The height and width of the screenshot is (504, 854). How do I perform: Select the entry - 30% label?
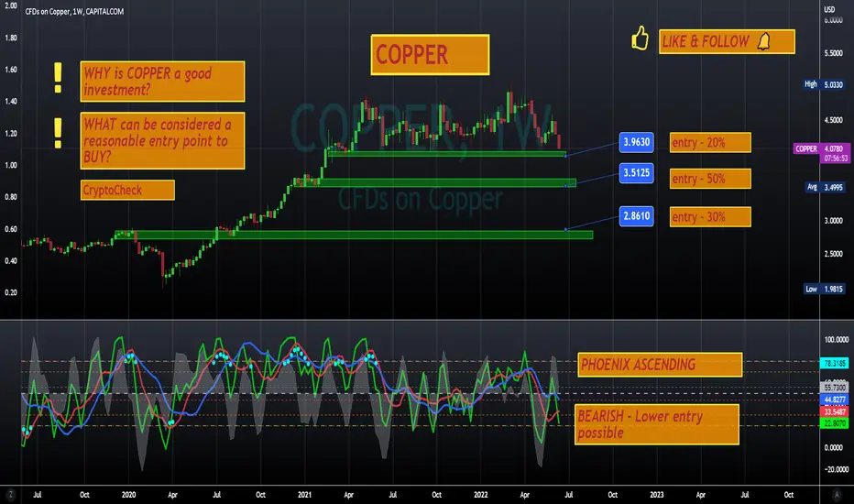710,217
